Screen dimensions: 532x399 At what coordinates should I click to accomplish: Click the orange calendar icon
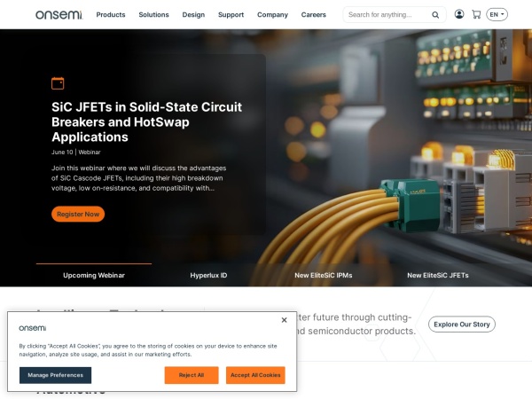pyautogui.click(x=58, y=83)
